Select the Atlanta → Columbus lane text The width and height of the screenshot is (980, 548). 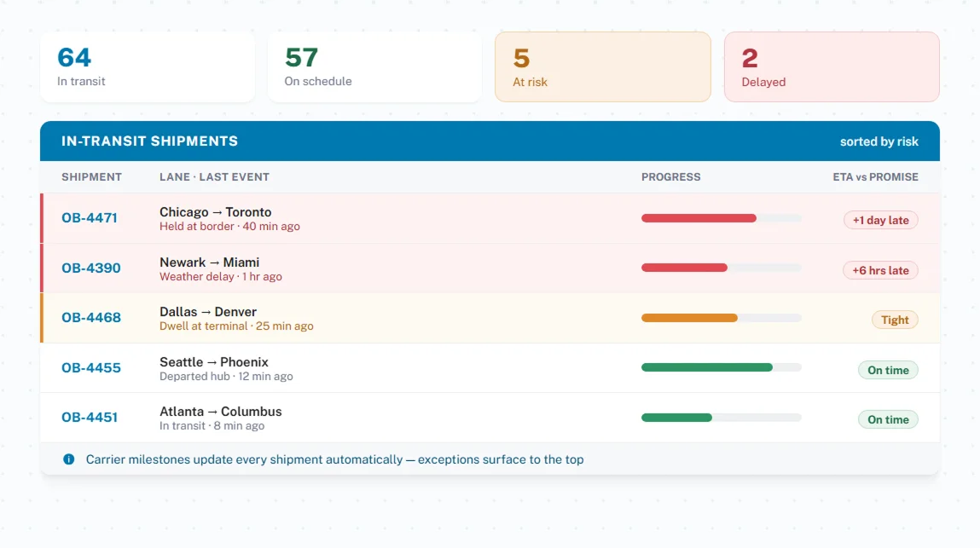[x=221, y=412]
